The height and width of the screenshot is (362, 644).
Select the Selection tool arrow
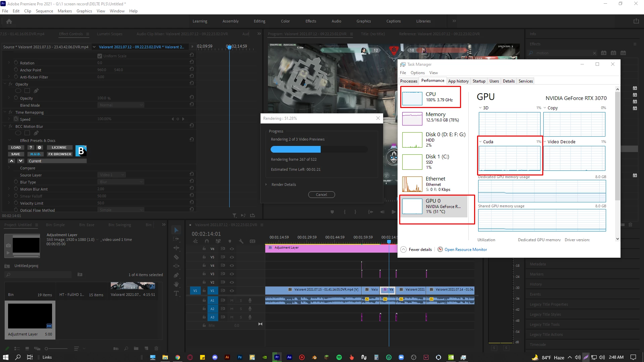(176, 230)
